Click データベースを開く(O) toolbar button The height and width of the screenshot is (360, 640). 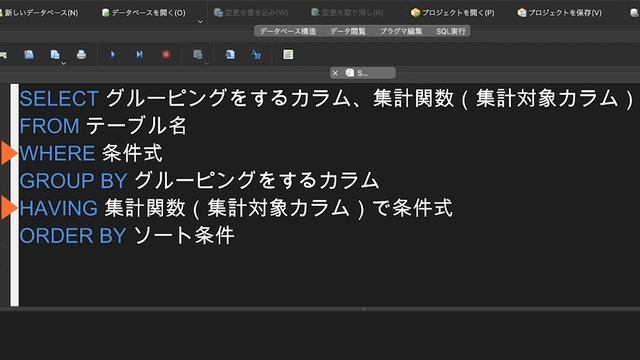click(144, 13)
